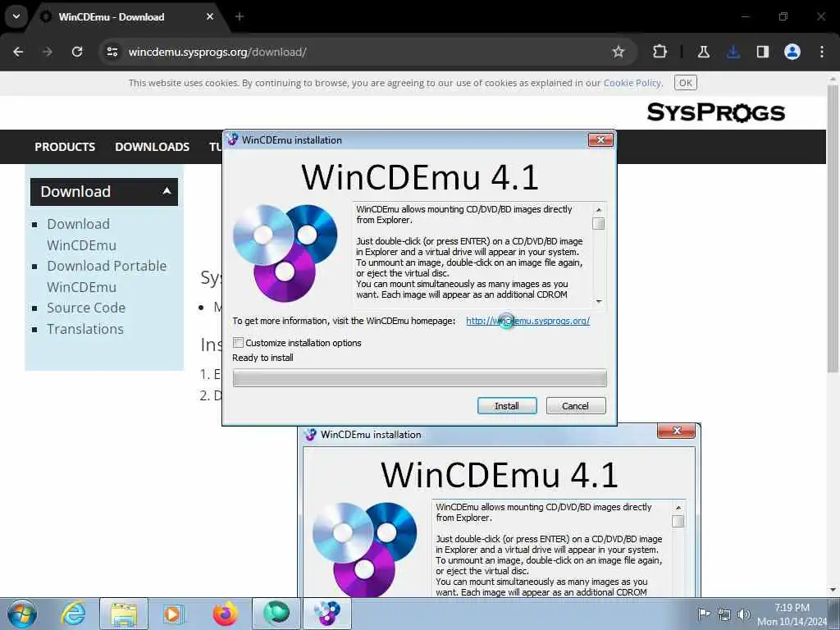Viewport: 840px width, 630px height.
Task: Click the SysProgs logo
Action: pyautogui.click(x=715, y=112)
